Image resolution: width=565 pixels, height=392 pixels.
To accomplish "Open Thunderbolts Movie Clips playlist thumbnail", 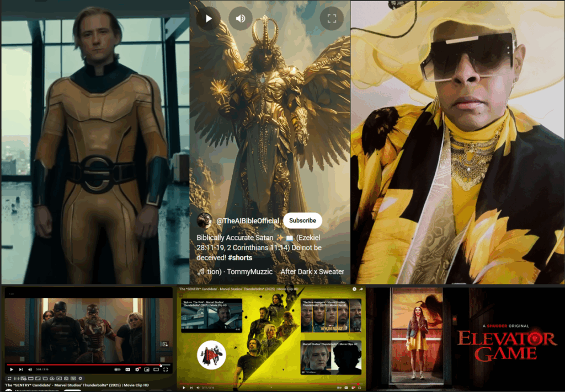I will click(331, 358).
